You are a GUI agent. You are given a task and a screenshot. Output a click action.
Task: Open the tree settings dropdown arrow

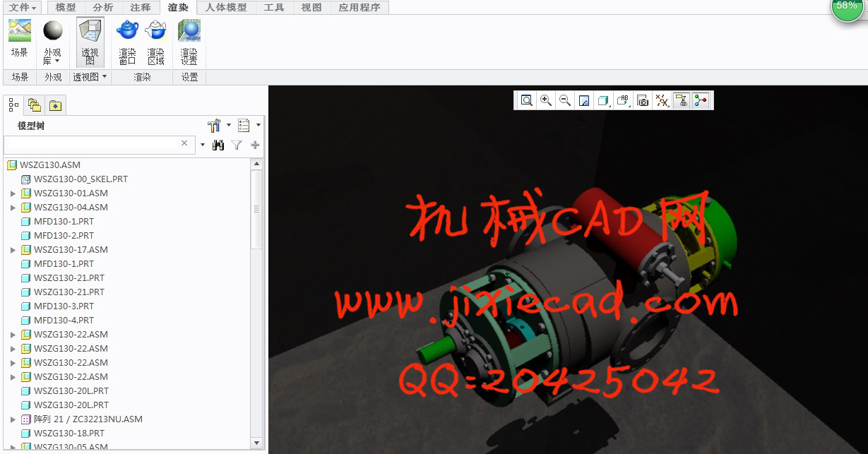229,126
